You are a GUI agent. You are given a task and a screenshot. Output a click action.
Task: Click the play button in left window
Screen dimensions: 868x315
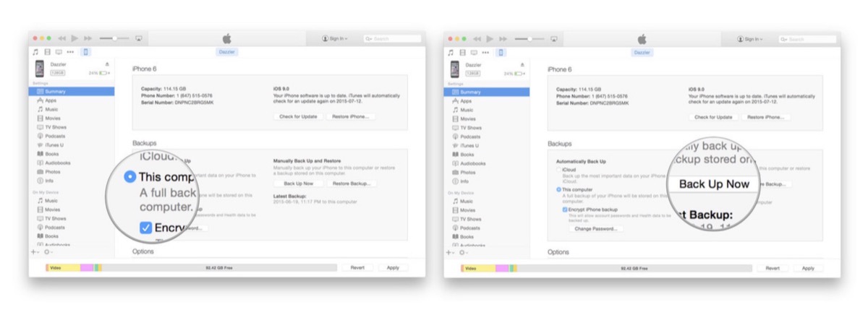75,38
